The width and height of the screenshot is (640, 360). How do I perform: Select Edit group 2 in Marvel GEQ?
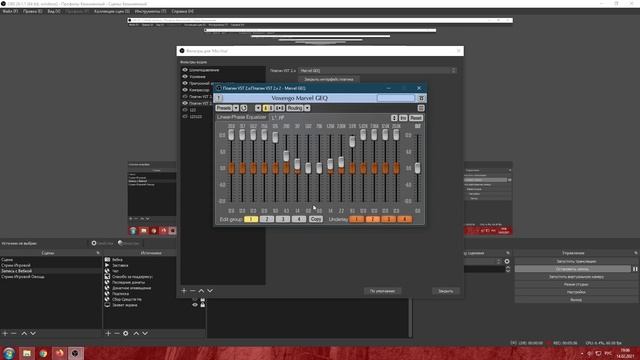tap(267, 219)
